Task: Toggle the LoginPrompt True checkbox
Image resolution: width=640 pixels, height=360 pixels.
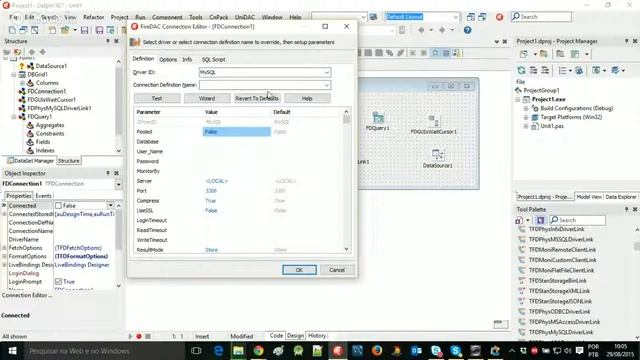Action: tap(58, 282)
